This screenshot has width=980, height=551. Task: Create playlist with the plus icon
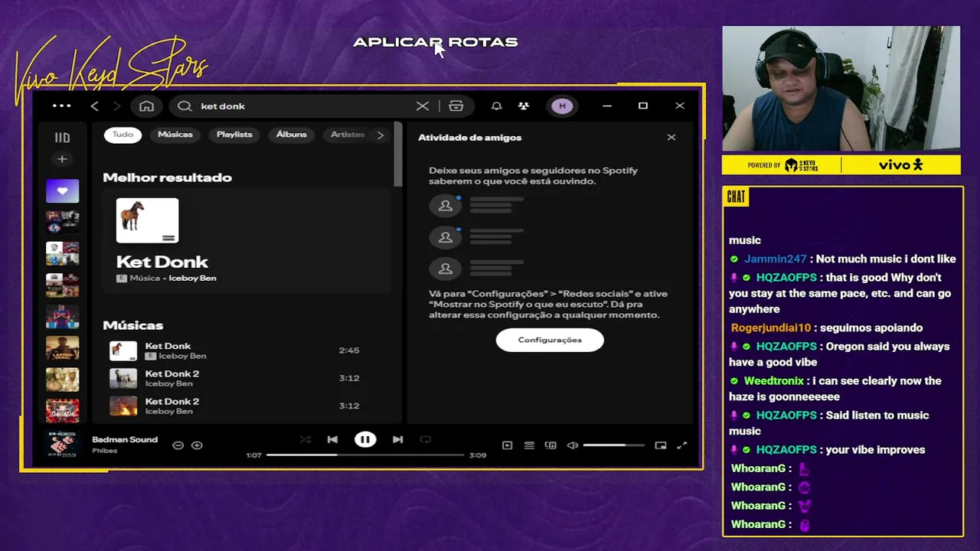coord(62,159)
